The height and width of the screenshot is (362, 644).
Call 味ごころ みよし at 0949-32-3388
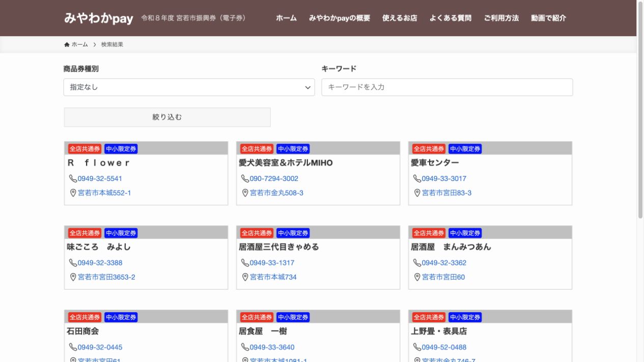[x=100, y=263]
